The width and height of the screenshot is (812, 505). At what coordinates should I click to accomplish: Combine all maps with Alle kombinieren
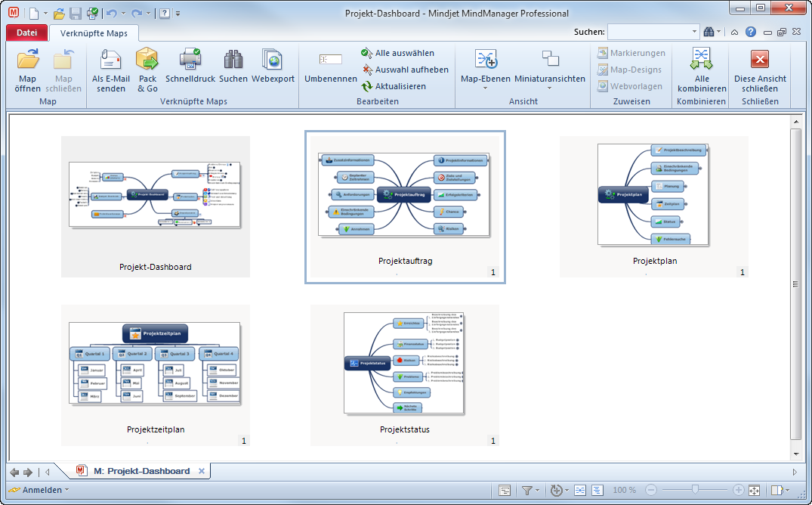701,70
